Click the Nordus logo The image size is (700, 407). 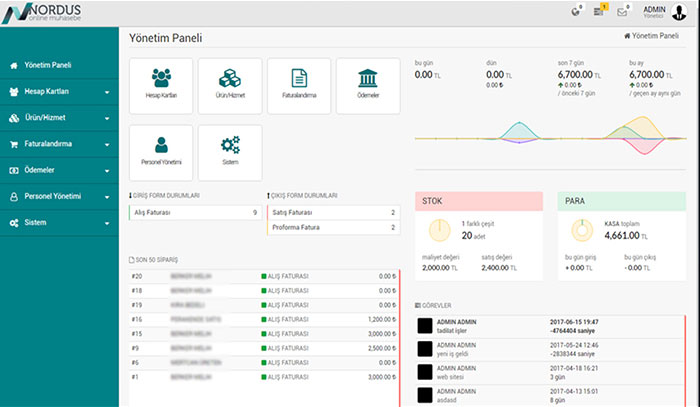click(x=42, y=13)
